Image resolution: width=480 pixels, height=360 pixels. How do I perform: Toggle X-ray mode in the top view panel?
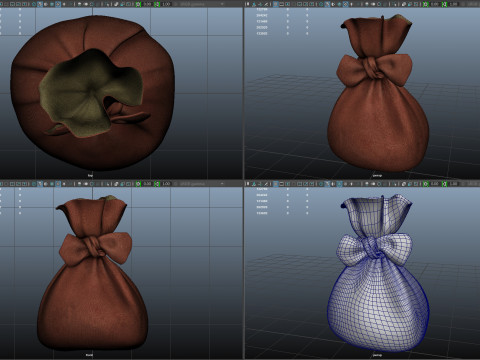tap(116, 4)
